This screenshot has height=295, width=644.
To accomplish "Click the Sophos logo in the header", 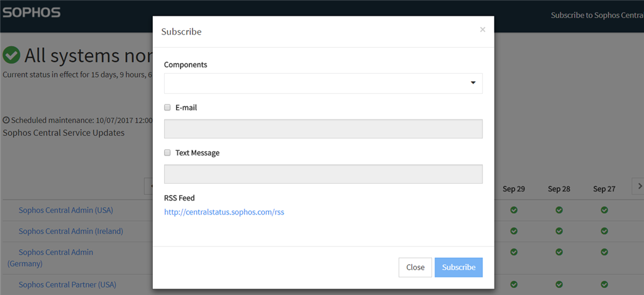I will click(31, 13).
